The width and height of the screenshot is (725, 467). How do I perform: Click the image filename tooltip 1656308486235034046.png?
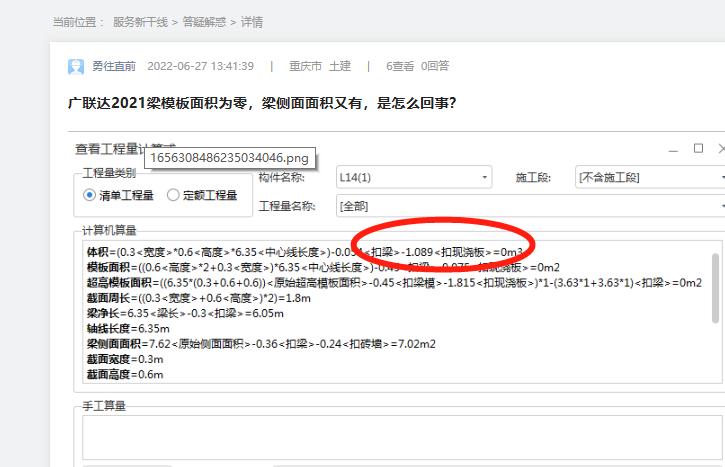(230, 158)
